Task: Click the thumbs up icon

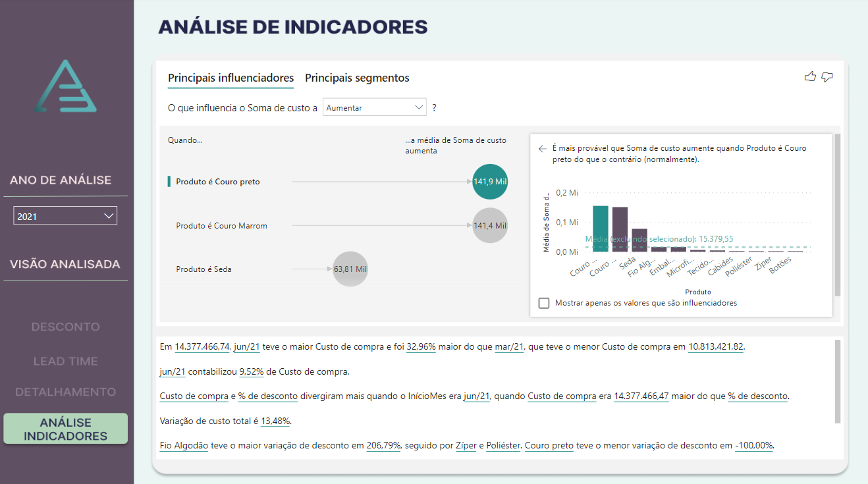Action: pos(810,77)
